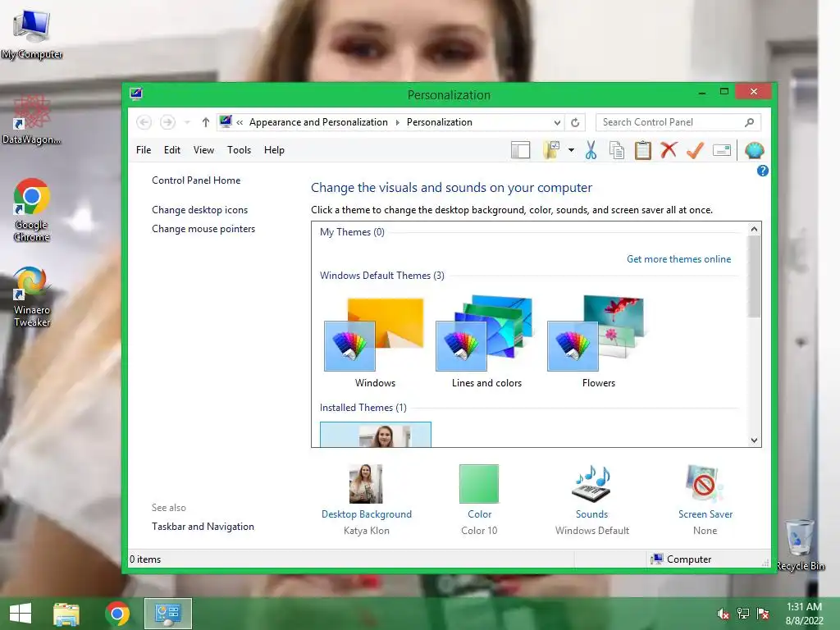Open the Edit menu
The width and height of the screenshot is (840, 630).
172,150
